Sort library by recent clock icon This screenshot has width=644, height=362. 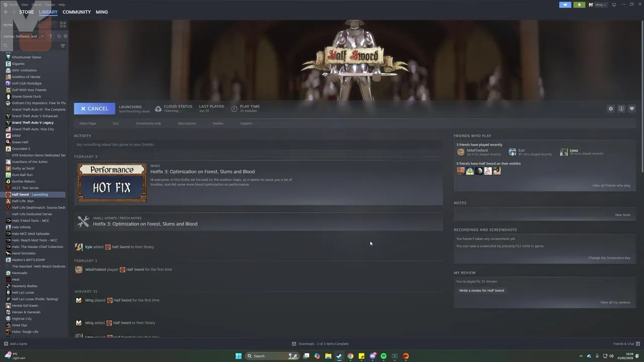pos(59,36)
